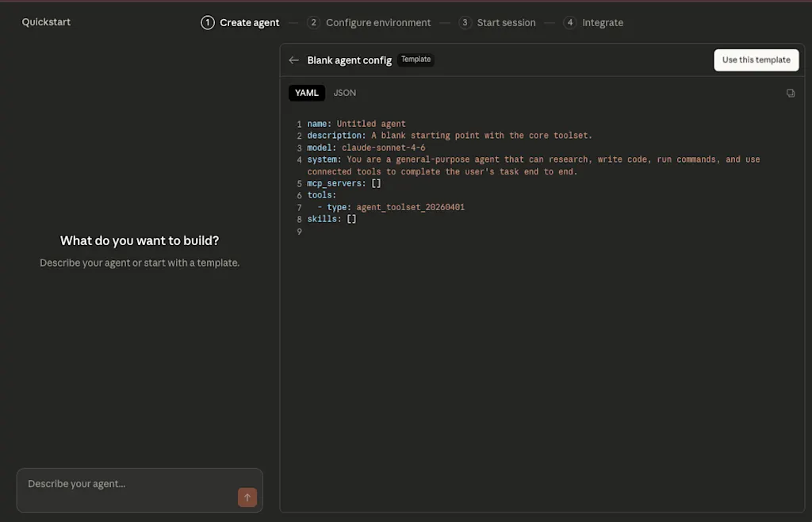
Task: Click the Untitled agent name value
Action: [x=371, y=124]
